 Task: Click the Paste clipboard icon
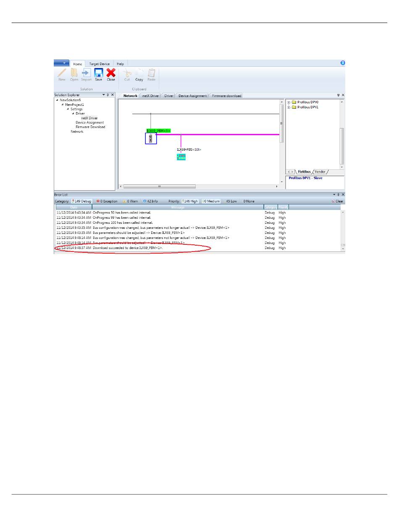click(x=151, y=73)
